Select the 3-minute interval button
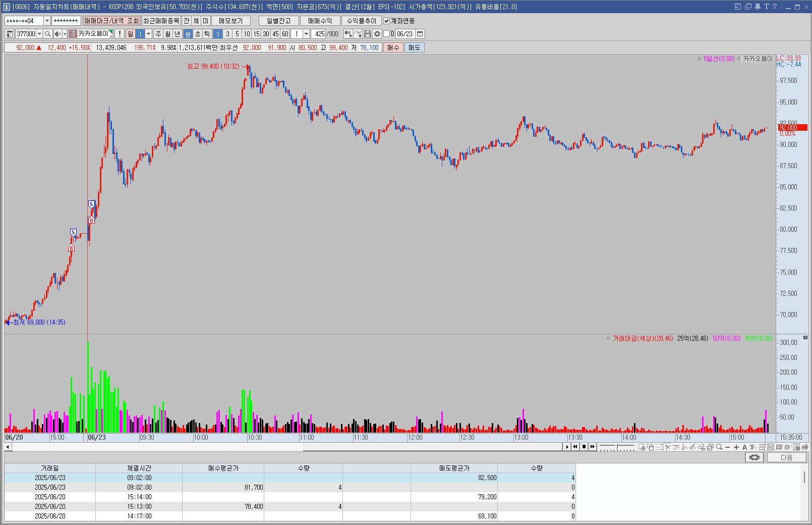 227,34
